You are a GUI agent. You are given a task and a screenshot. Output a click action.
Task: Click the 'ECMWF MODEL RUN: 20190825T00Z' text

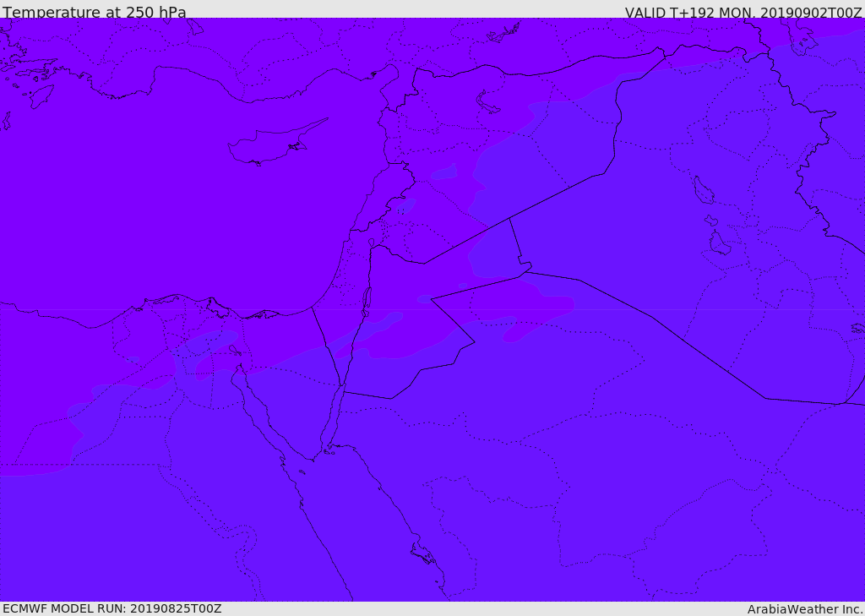(112, 608)
